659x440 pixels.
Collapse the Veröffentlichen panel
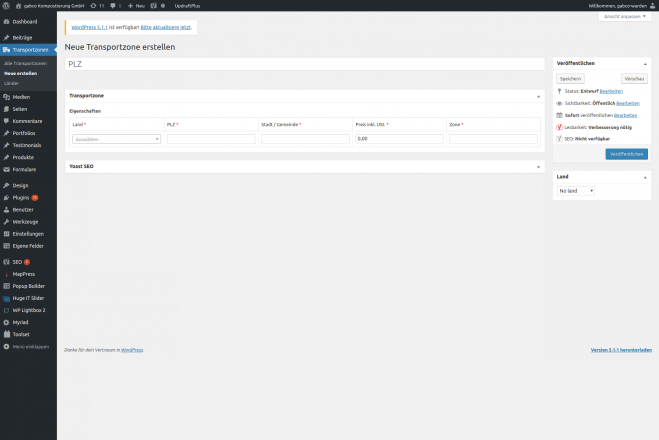pyautogui.click(x=645, y=63)
